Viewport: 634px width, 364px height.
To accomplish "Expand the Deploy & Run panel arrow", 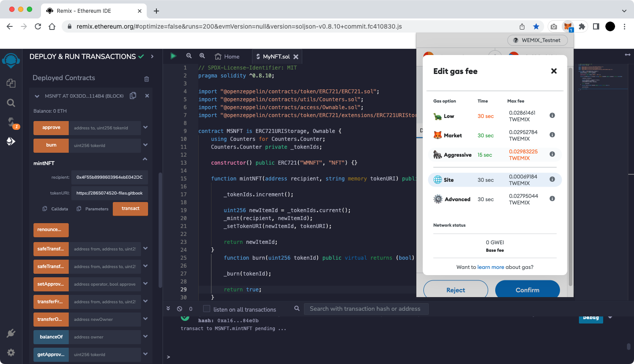I will coord(152,56).
